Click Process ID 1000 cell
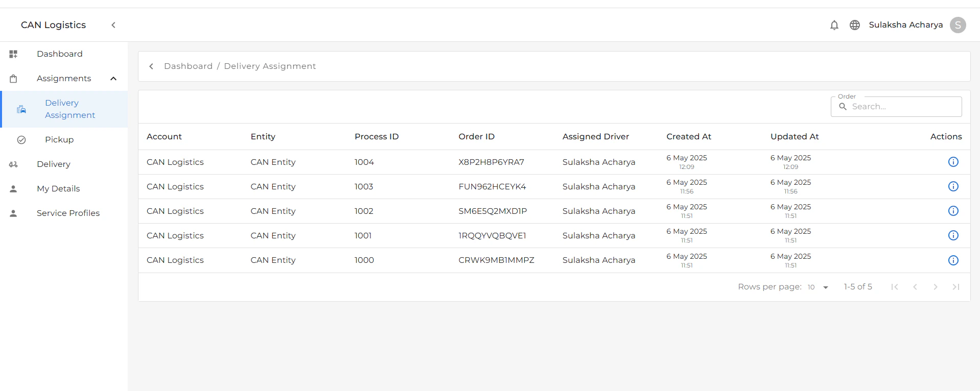 pyautogui.click(x=364, y=260)
